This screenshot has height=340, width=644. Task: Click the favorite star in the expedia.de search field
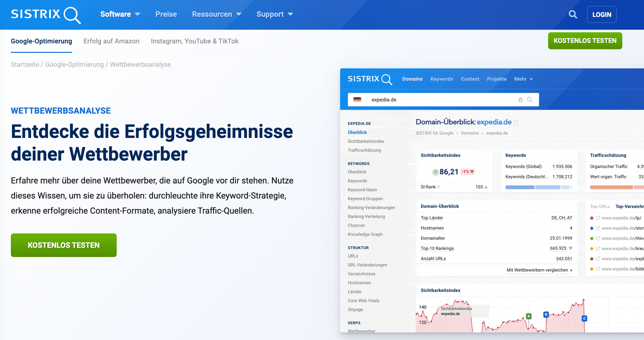[x=520, y=100]
